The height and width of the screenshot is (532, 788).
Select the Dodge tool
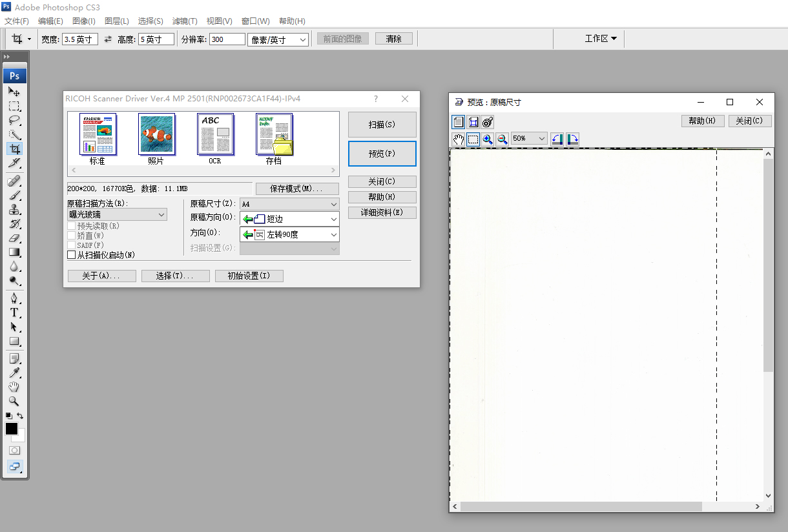pyautogui.click(x=14, y=280)
